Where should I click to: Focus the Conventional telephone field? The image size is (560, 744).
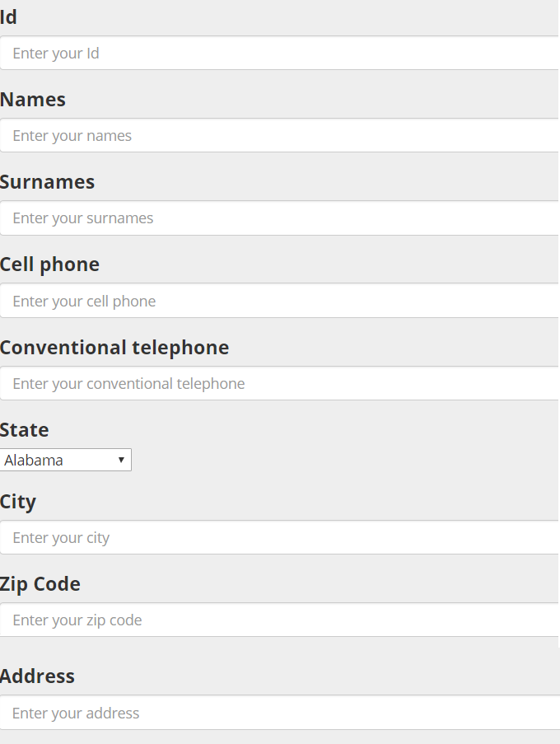click(x=280, y=384)
